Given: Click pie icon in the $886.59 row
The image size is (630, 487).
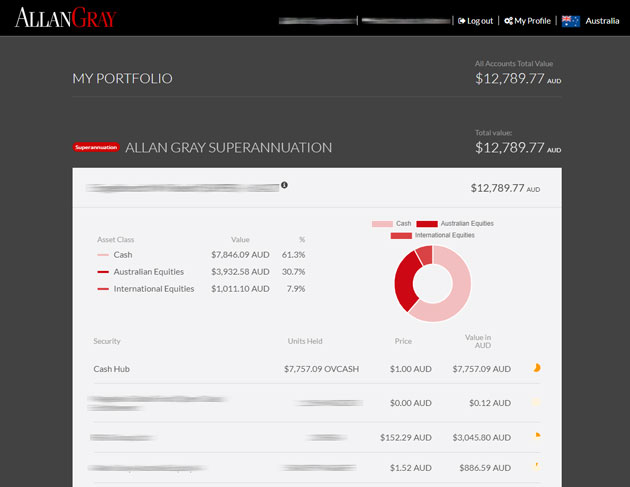Looking at the screenshot, I should (537, 465).
